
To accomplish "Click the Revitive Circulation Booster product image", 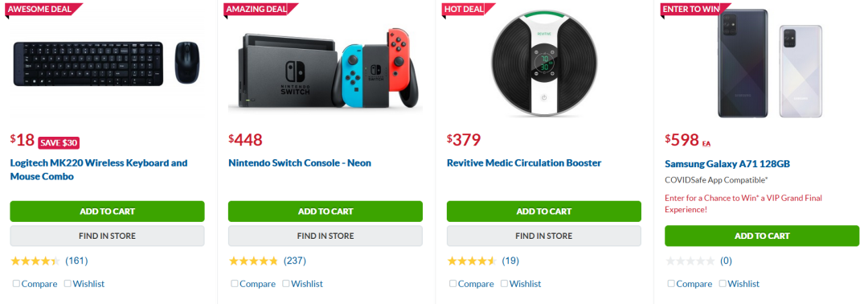I will coord(543,64).
